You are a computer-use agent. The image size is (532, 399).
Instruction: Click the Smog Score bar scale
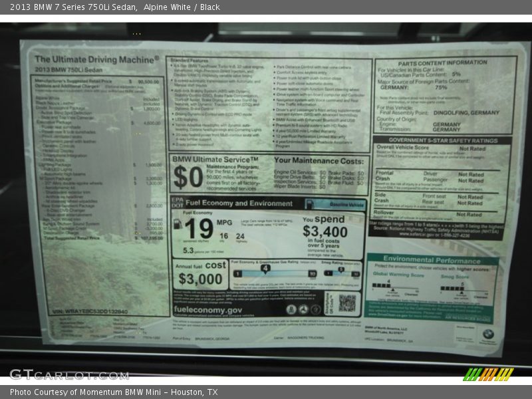point(464,289)
